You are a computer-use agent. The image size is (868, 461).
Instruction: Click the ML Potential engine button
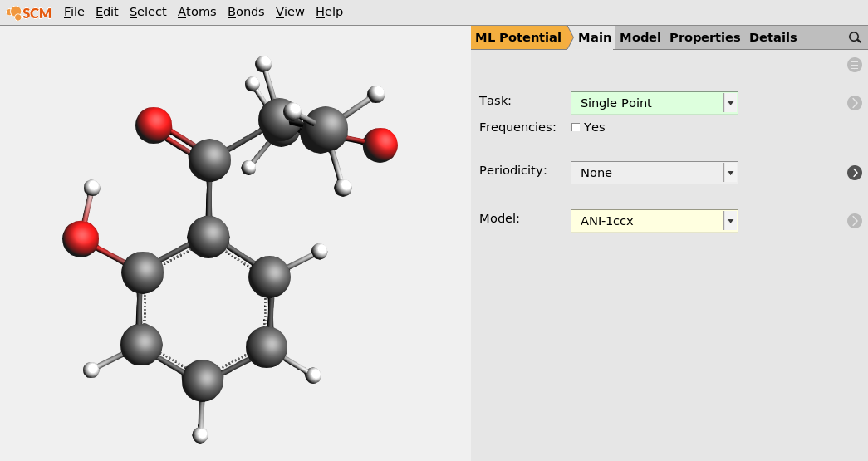click(x=518, y=37)
